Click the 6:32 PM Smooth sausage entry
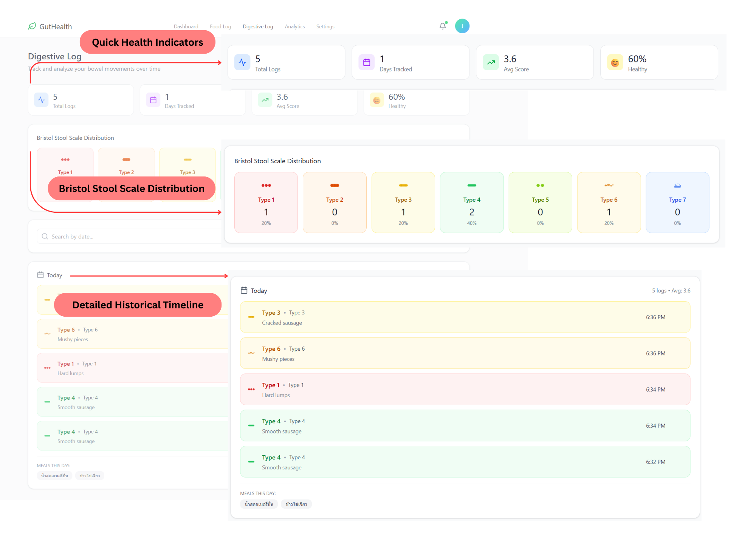The image size is (756, 540). coord(465,462)
